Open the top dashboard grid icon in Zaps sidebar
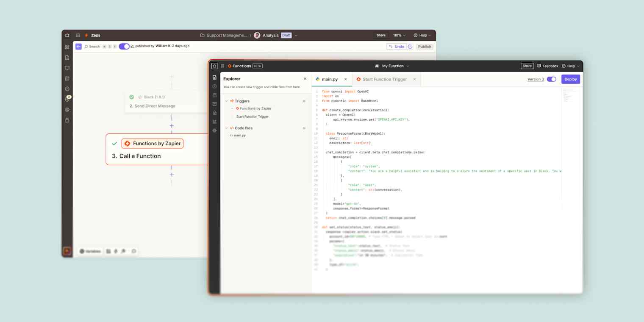644x322 pixels. tap(67, 47)
